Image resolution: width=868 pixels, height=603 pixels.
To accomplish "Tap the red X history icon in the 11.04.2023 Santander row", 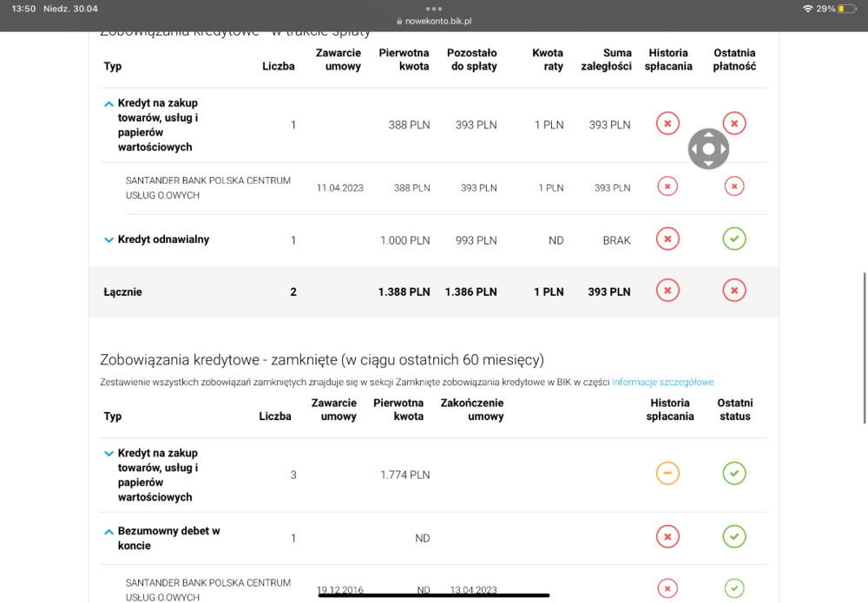I will 667,187.
